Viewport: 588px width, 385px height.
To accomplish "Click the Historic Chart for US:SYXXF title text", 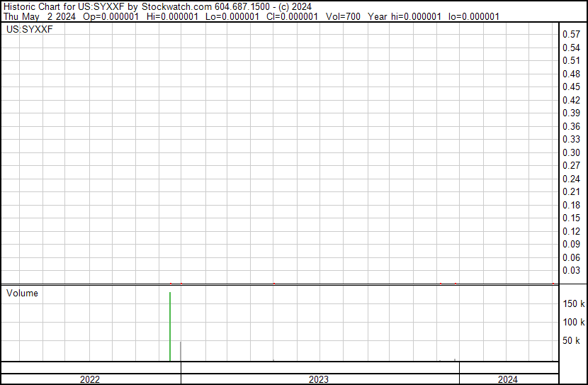I will 64,7.
